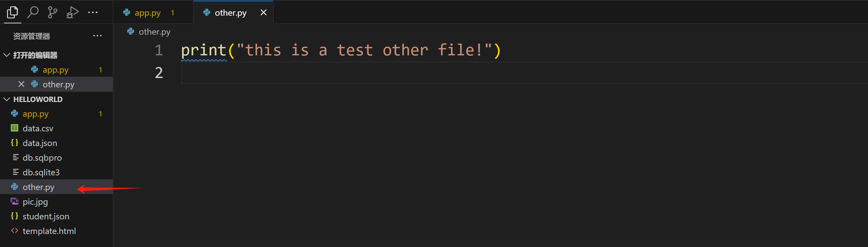868x247 pixels.
Task: Click other.py in the breadcrumb bar
Action: pos(154,32)
